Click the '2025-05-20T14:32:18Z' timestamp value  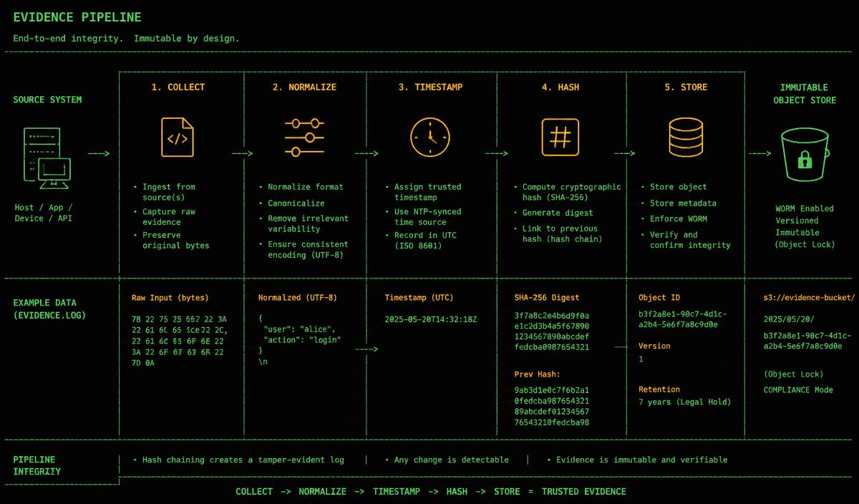tap(430, 319)
